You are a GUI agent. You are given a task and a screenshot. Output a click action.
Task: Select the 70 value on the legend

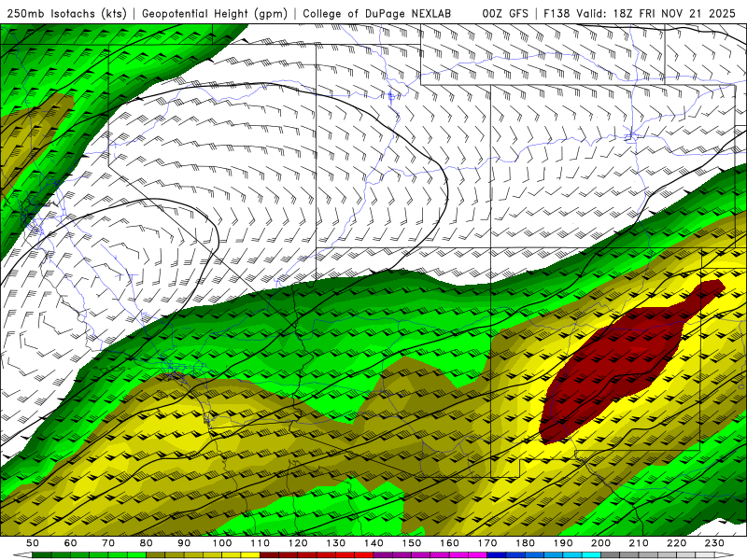[x=108, y=543]
